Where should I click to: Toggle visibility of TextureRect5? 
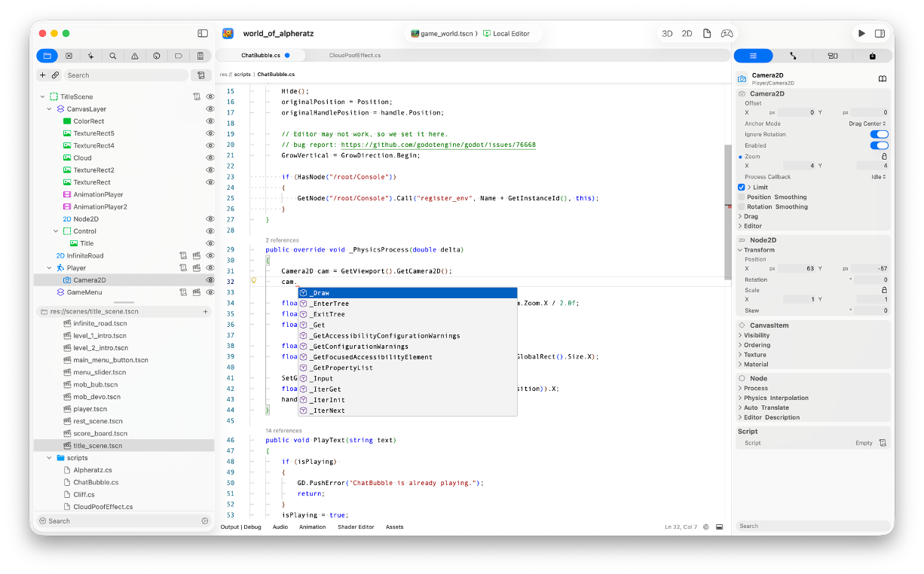(x=210, y=133)
